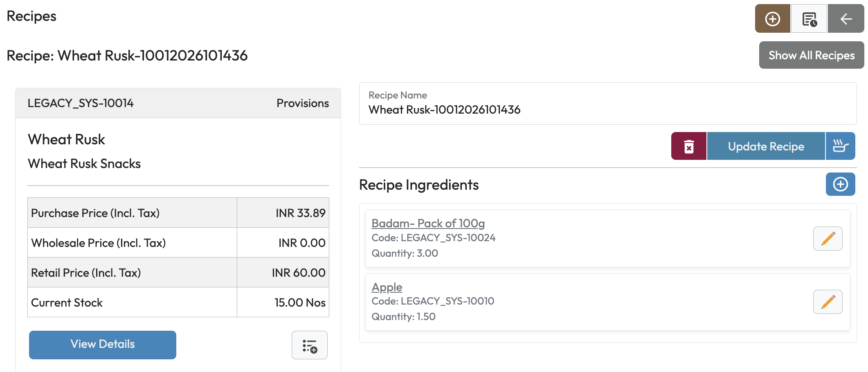
Task: Click the list-add icon beside View Details
Action: tap(310, 345)
